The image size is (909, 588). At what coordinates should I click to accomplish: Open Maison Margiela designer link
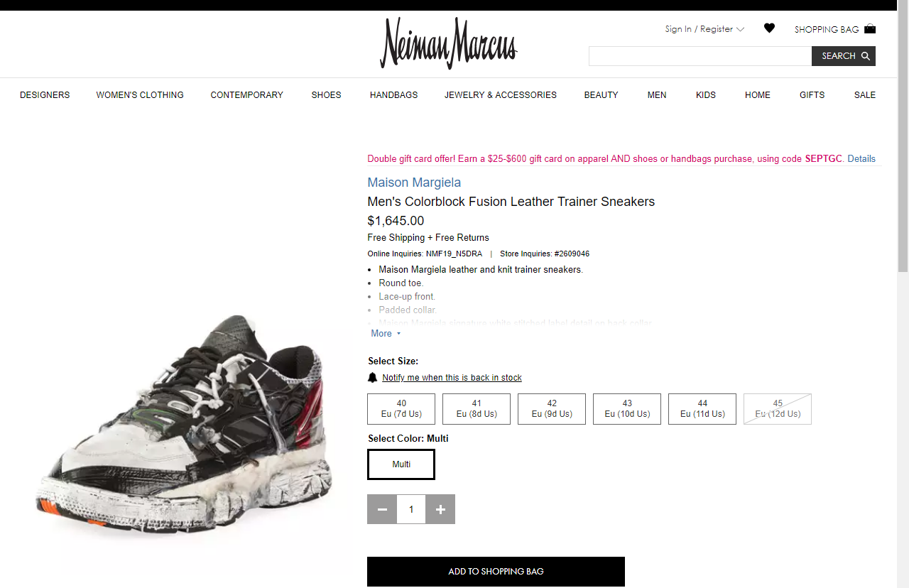tap(414, 183)
